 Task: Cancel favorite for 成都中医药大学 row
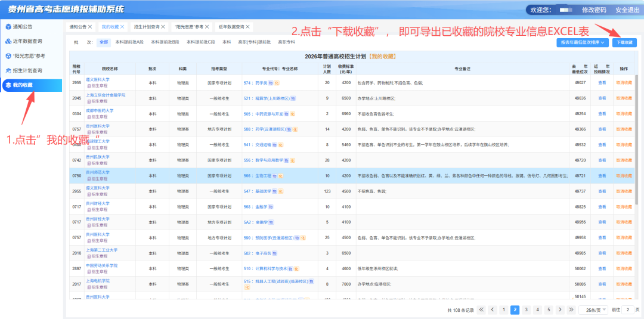(624, 114)
